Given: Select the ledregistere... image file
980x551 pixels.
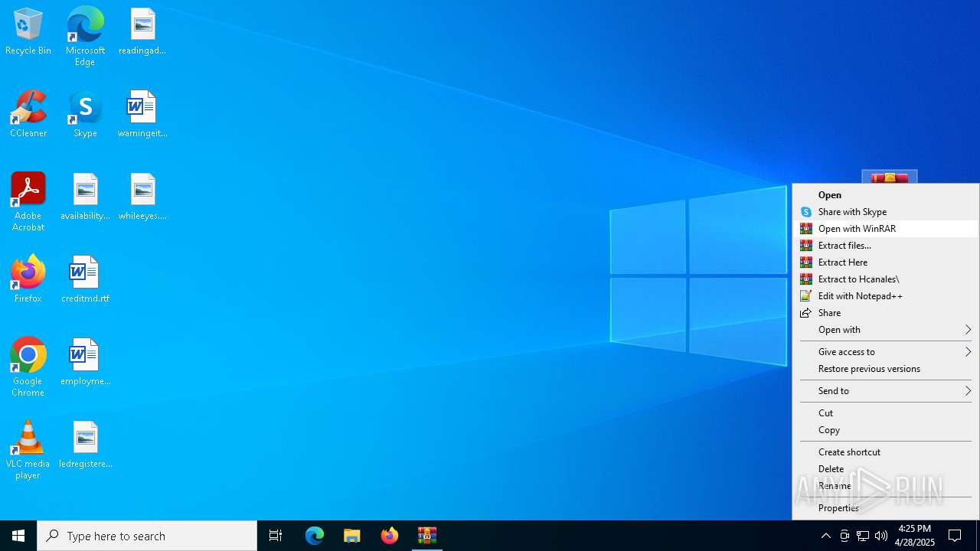Looking at the screenshot, I should point(85,445).
